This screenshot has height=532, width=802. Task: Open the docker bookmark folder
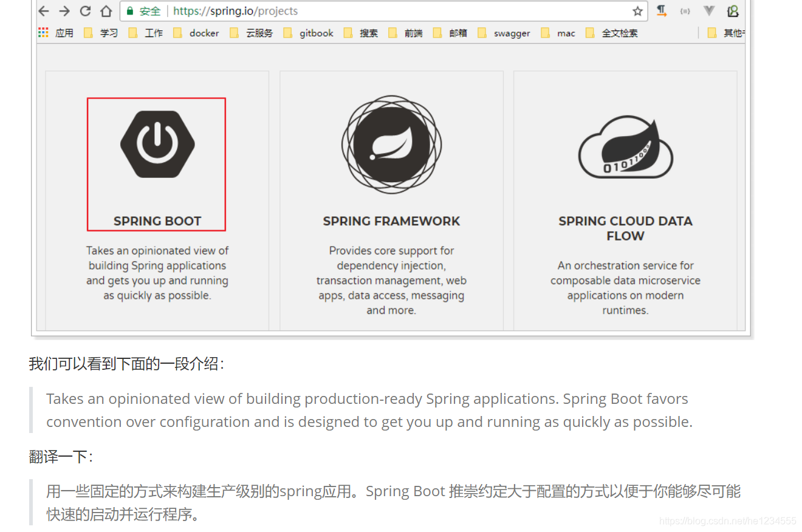click(x=196, y=33)
